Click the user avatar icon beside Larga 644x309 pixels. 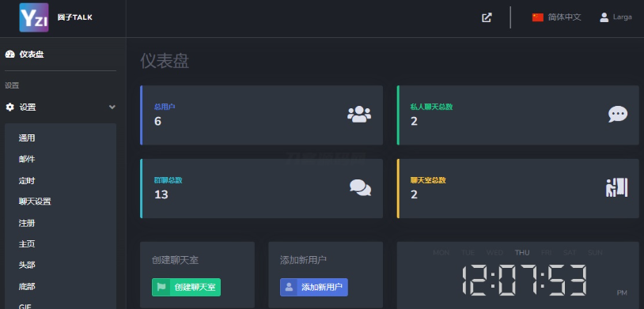click(604, 17)
